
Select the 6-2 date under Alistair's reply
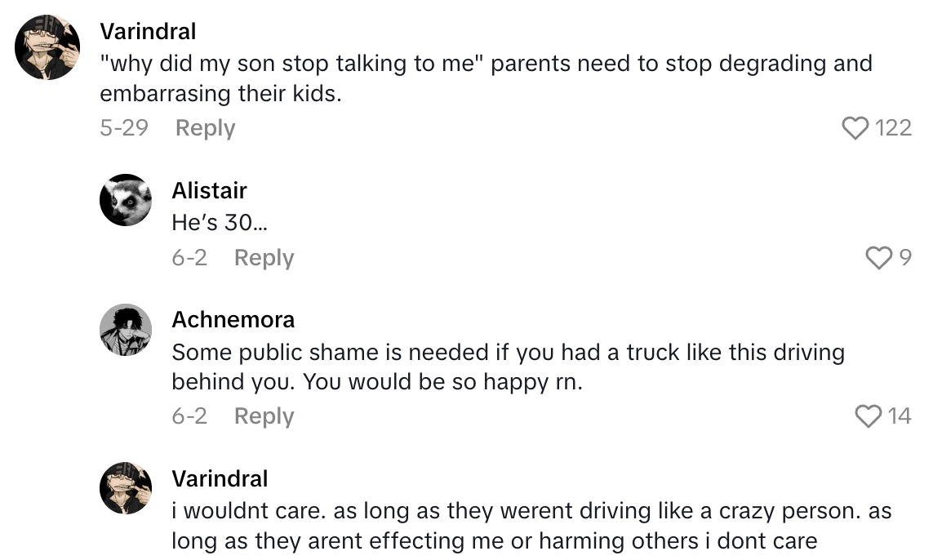pyautogui.click(x=189, y=258)
